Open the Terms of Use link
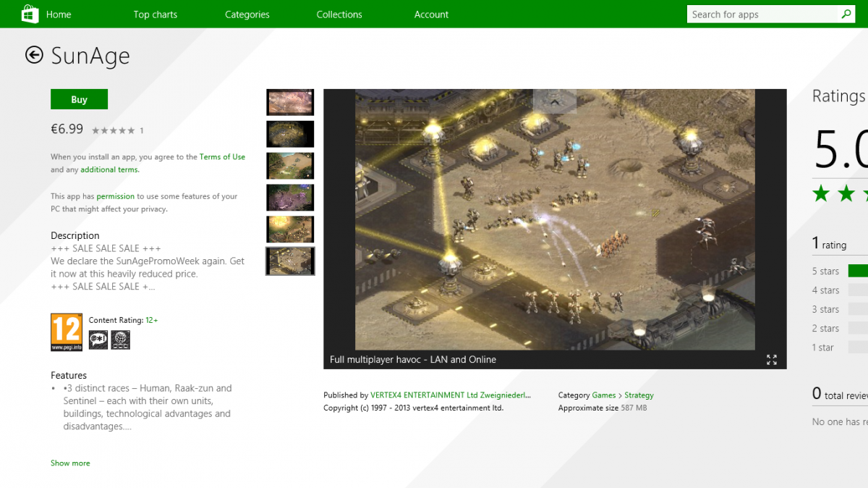 [x=222, y=156]
